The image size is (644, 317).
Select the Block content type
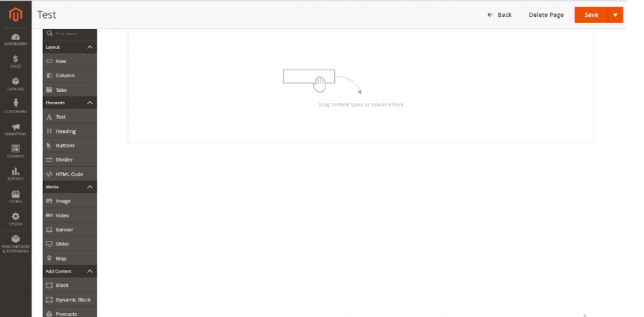(x=70, y=286)
